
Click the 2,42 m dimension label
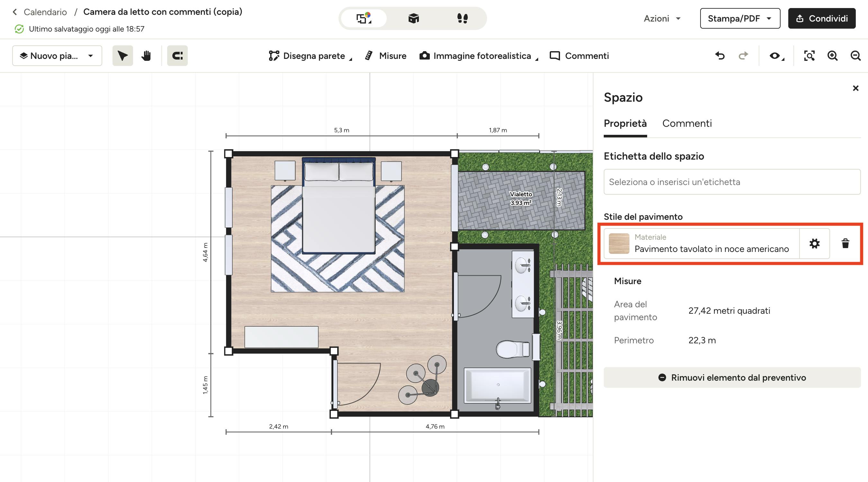279,426
